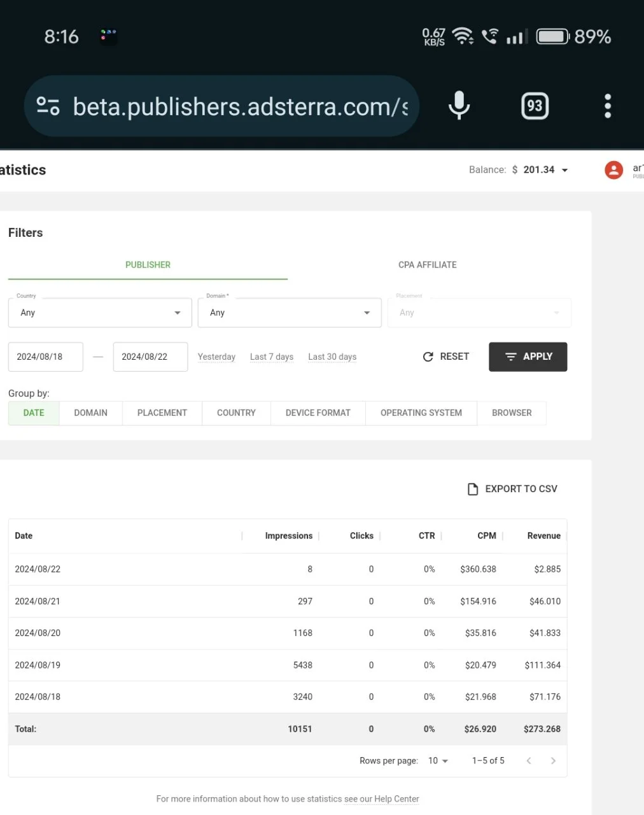Tap the cellular signal strength icon
Viewport: 644px width, 815px height.
tap(517, 36)
